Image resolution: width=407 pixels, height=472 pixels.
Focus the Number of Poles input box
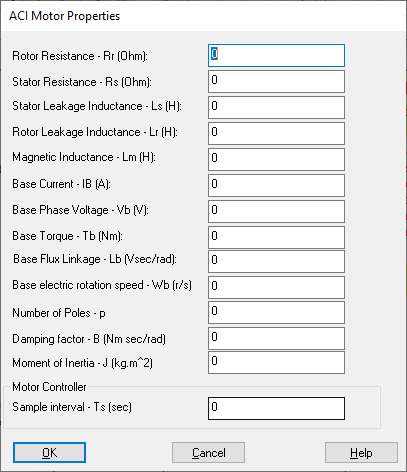point(276,312)
